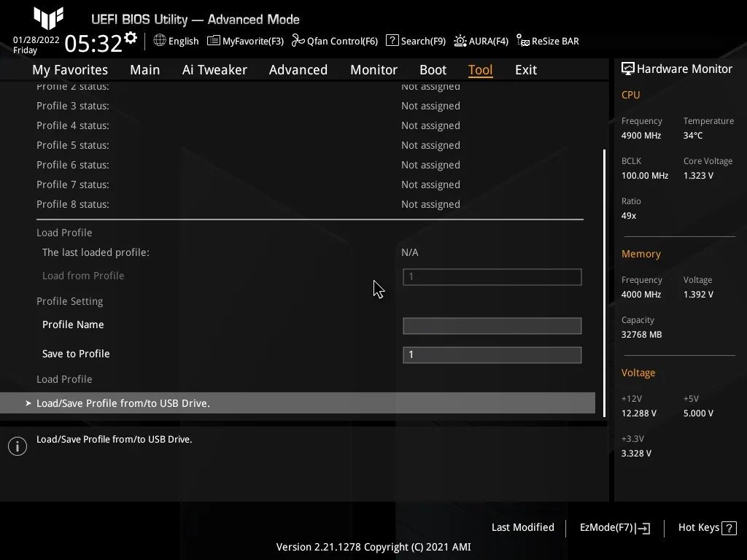
Task: Click the Save to Profile field
Action: [x=492, y=355]
